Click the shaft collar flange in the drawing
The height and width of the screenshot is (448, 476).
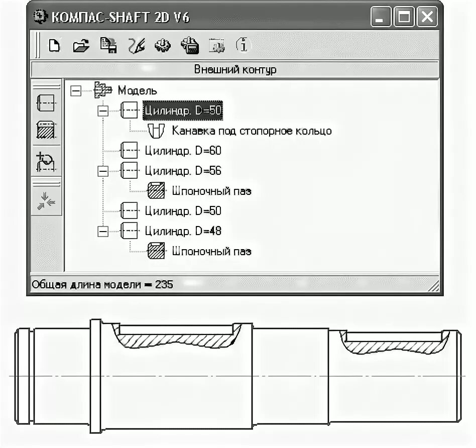tap(95, 376)
